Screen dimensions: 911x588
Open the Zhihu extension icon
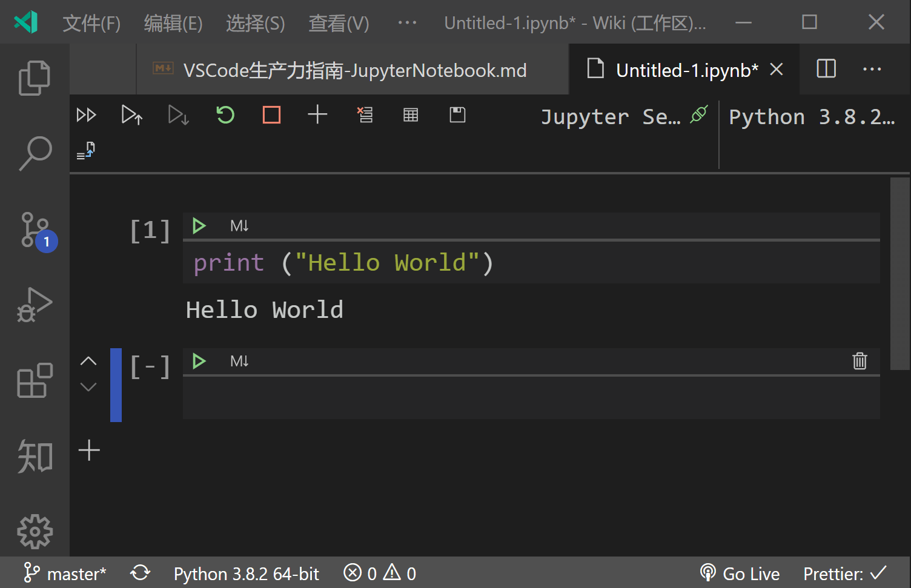(x=35, y=456)
